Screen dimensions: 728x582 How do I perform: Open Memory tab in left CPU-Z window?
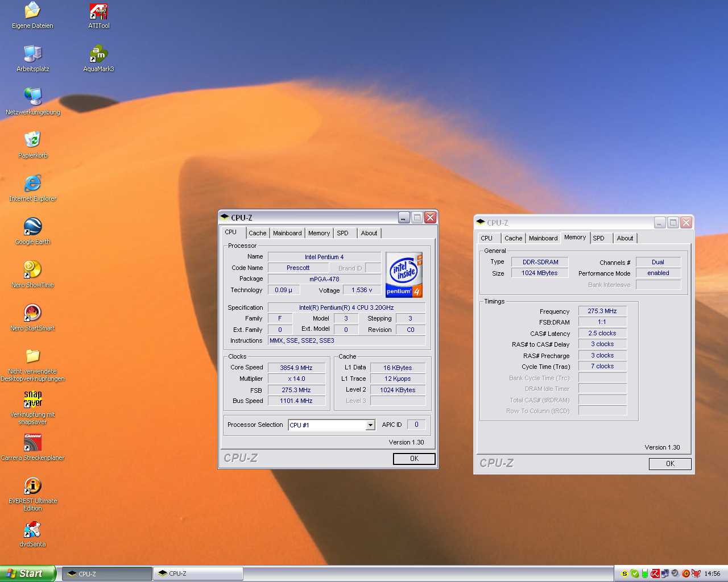pos(319,233)
